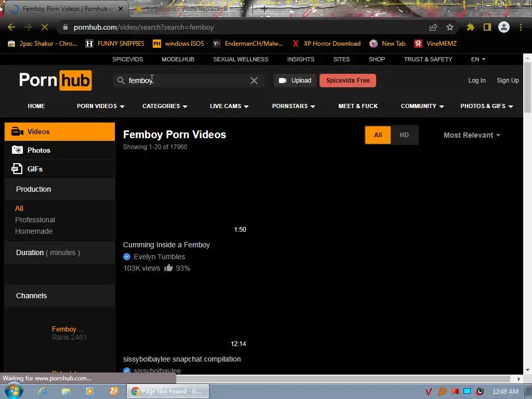The image size is (532, 399).
Task: Click the browser address bar URL
Action: [x=144, y=27]
